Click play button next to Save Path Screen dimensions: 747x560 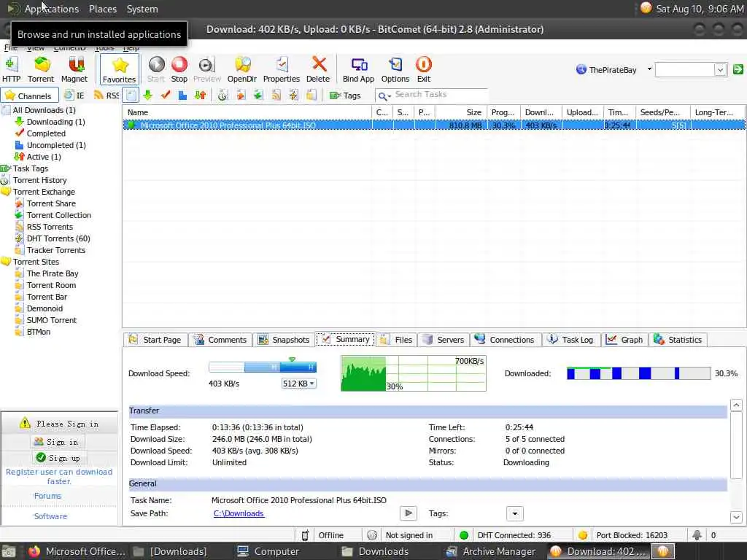(x=409, y=513)
